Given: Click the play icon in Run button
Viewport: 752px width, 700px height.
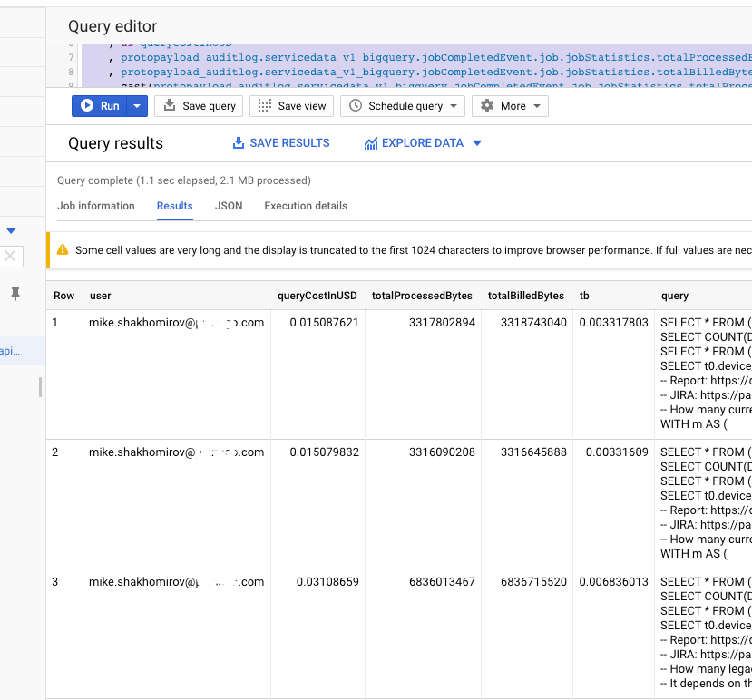Looking at the screenshot, I should (87, 105).
